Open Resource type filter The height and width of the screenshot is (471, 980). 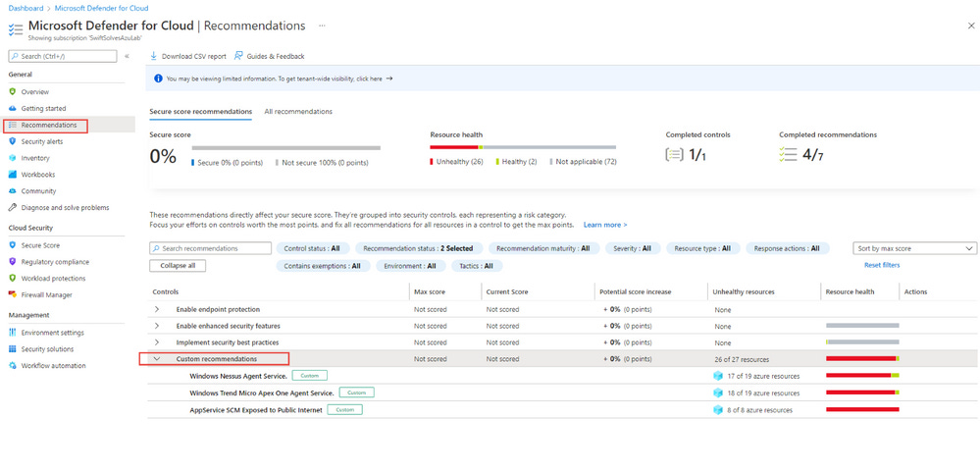702,248
